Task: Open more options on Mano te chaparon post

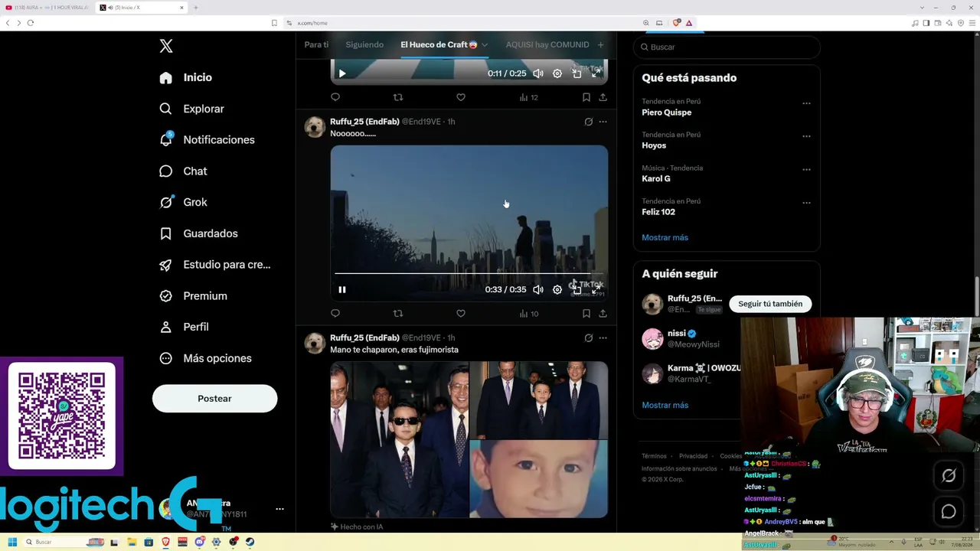Action: 603,337
